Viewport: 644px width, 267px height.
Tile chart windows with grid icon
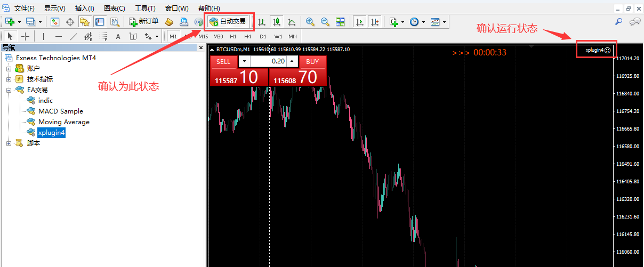click(340, 22)
